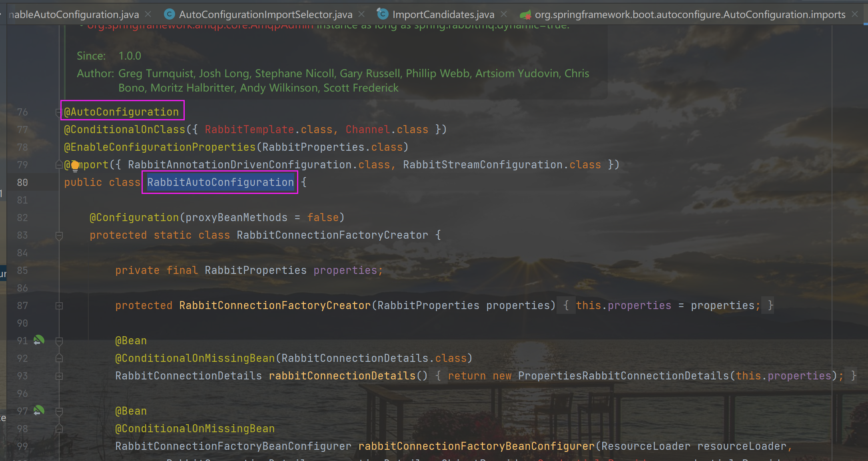Click Channel class reference in line 77
868x461 pixels.
(368, 130)
